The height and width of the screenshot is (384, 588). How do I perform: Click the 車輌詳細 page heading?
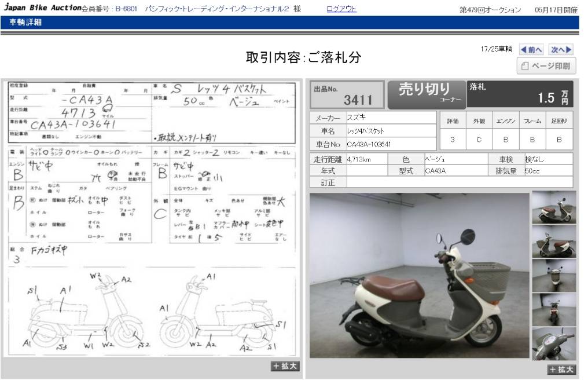25,22
